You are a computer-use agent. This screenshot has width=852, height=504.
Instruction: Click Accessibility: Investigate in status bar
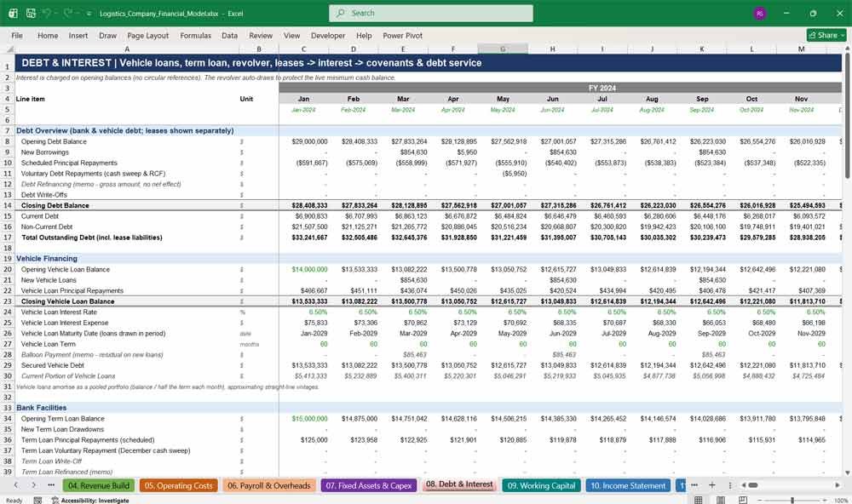(x=90, y=501)
